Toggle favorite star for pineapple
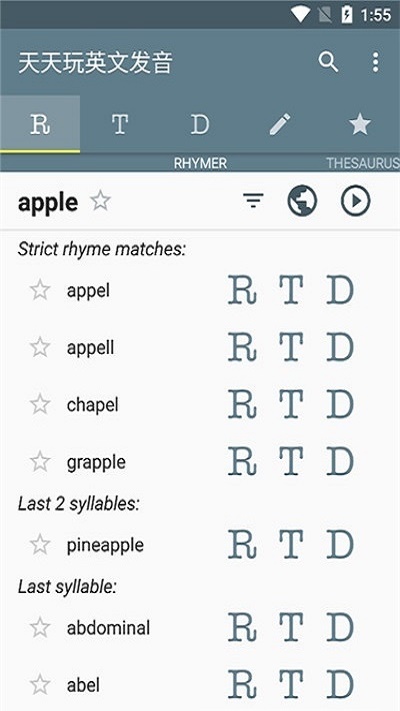This screenshot has height=711, width=400. [40, 545]
